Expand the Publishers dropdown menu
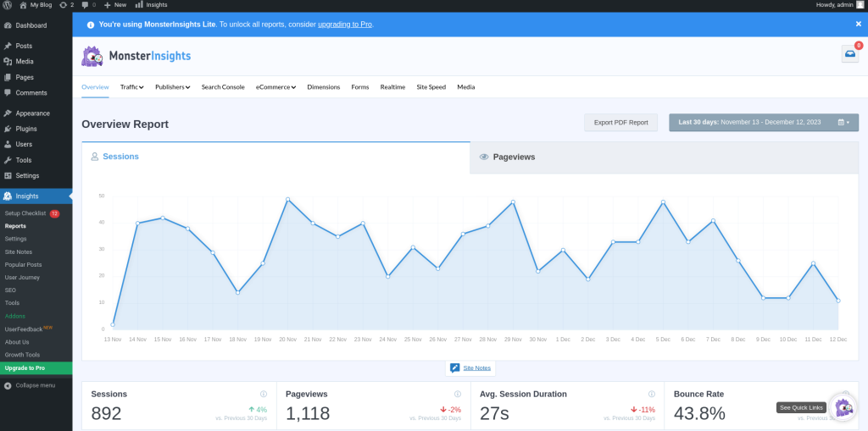The width and height of the screenshot is (868, 431). (173, 87)
